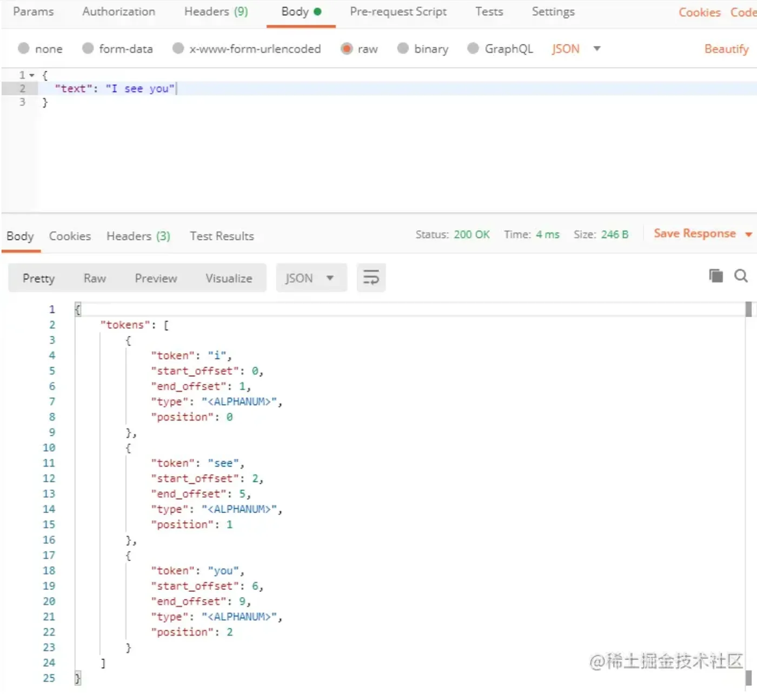Image resolution: width=757 pixels, height=700 pixels.
Task: Open the response JSON format dropdown
Action: click(x=311, y=278)
